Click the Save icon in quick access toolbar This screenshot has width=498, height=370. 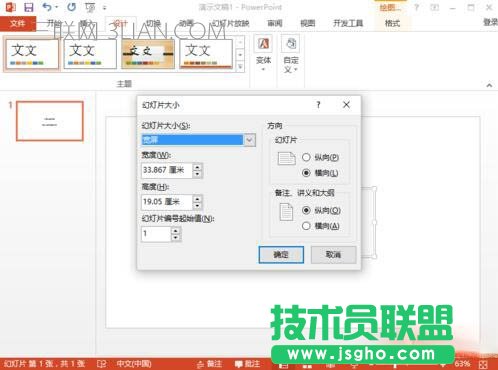coord(29,7)
